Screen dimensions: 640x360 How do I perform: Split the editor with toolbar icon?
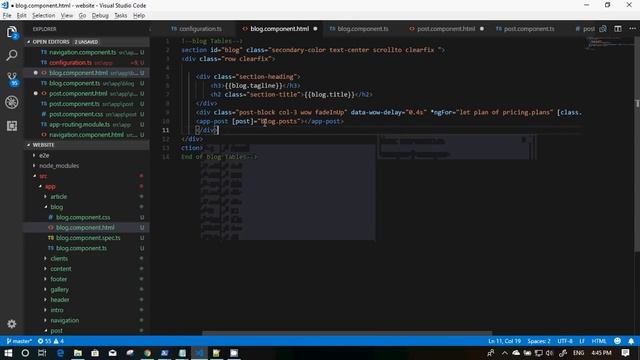[x=618, y=29]
